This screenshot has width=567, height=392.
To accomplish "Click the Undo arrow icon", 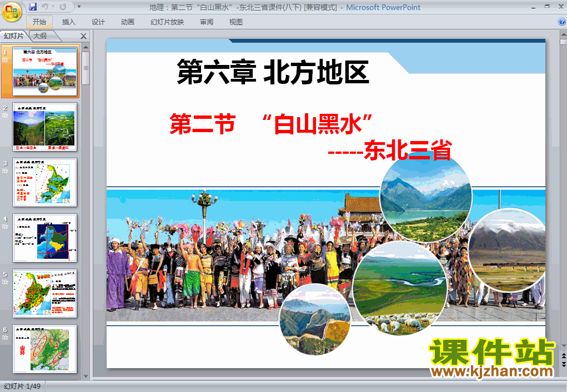I will pos(45,7).
